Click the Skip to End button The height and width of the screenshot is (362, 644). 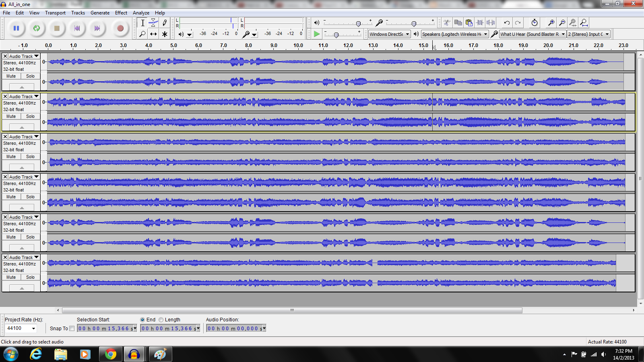(97, 28)
